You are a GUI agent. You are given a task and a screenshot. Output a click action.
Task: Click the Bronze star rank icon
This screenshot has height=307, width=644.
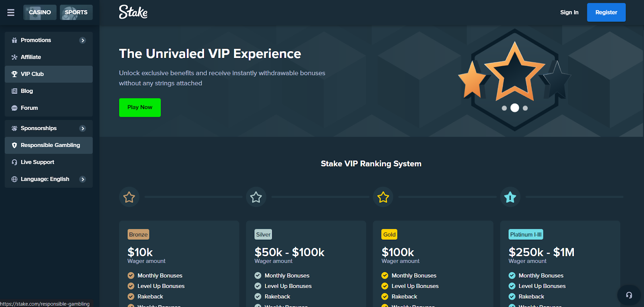point(129,197)
